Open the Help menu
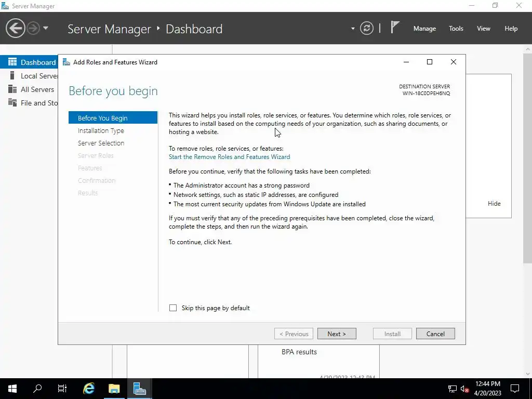The width and height of the screenshot is (532, 399). click(x=511, y=29)
